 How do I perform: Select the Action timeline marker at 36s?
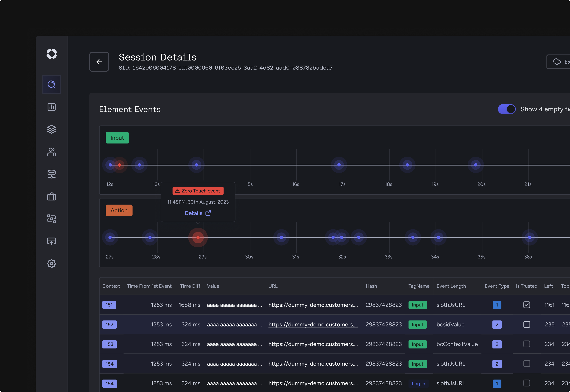[530, 237]
